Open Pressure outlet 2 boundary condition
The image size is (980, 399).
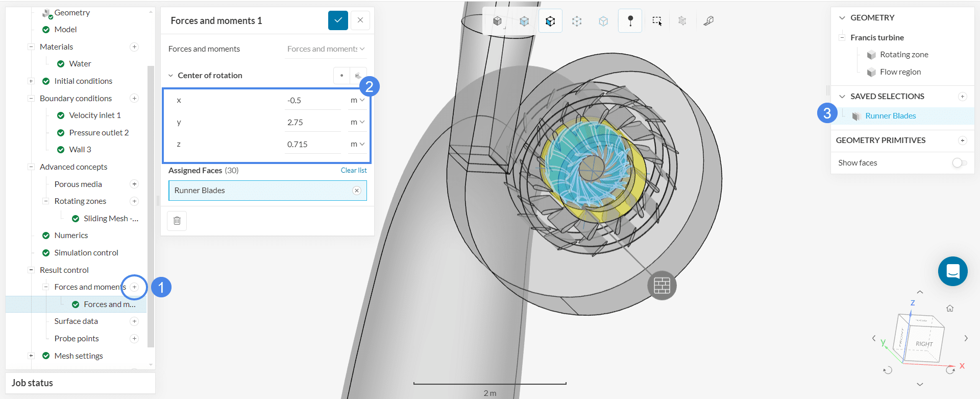99,133
